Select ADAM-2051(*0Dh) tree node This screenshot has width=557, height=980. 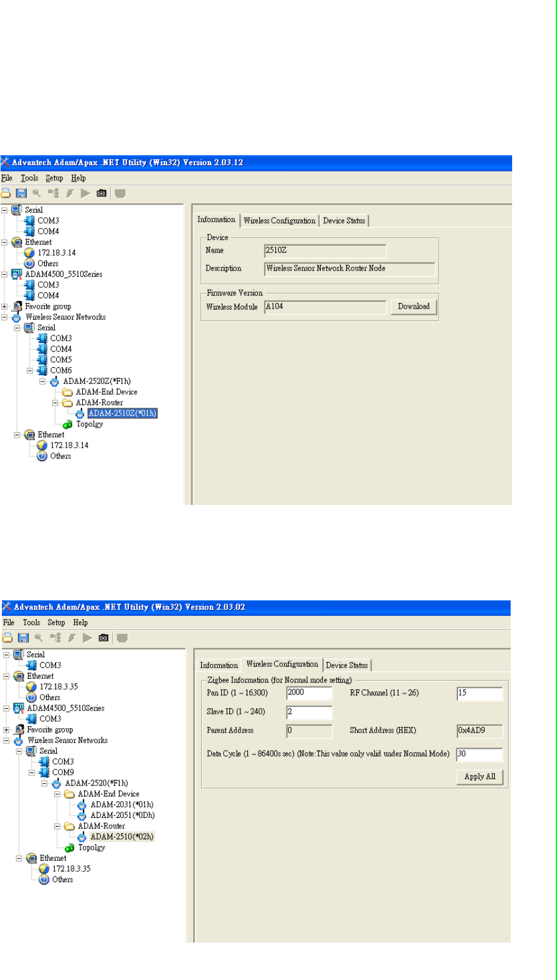[123, 815]
